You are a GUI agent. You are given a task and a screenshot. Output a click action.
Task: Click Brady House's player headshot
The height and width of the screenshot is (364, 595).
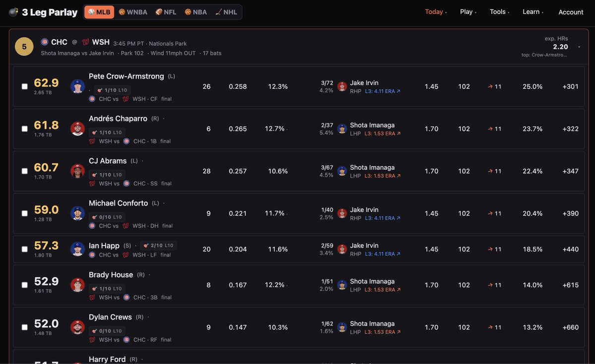pos(77,285)
